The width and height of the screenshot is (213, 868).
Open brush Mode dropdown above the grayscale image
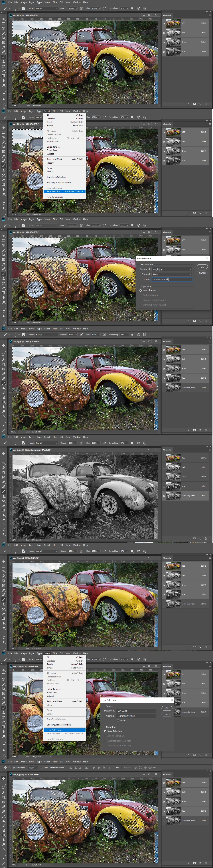pos(46,443)
